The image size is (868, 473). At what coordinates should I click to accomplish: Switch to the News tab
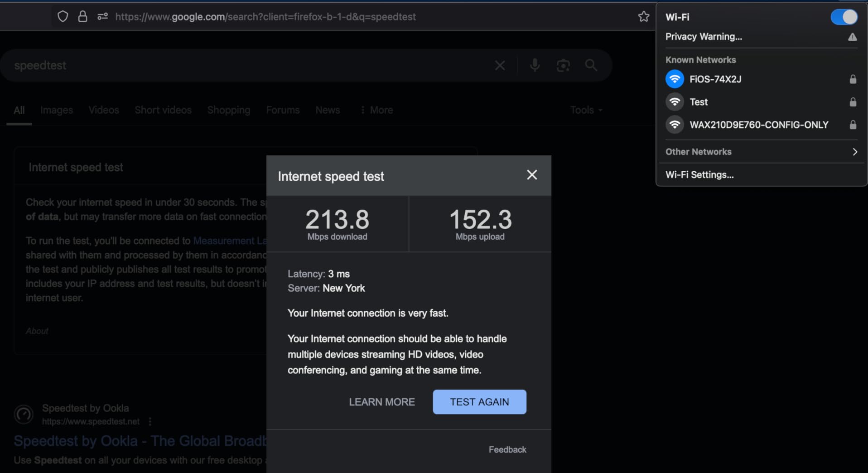pos(328,110)
